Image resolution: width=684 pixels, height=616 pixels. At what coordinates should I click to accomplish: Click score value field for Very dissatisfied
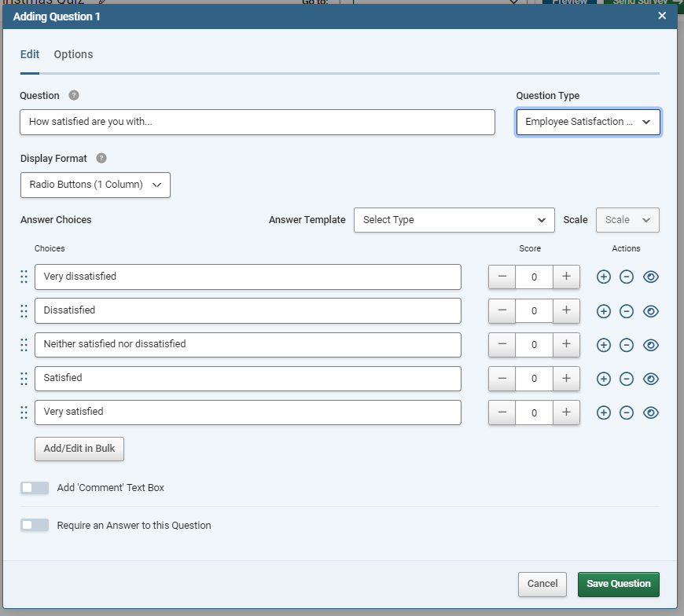point(534,277)
